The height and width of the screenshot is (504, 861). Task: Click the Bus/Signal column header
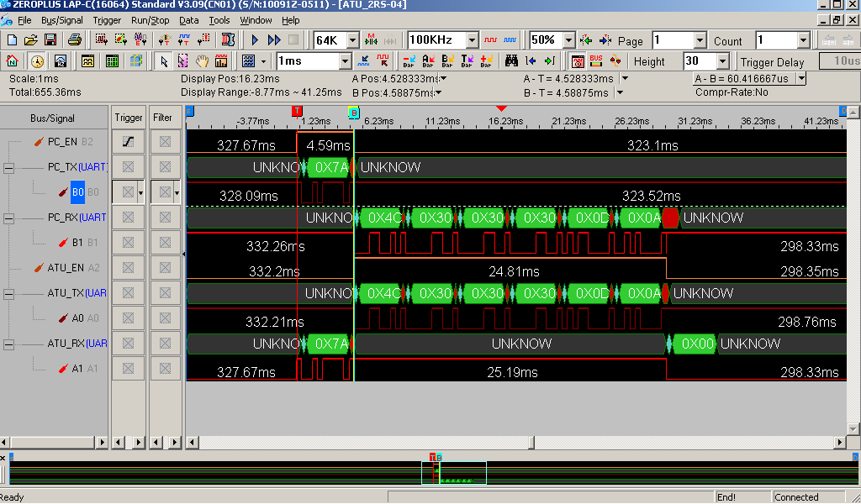coord(52,118)
